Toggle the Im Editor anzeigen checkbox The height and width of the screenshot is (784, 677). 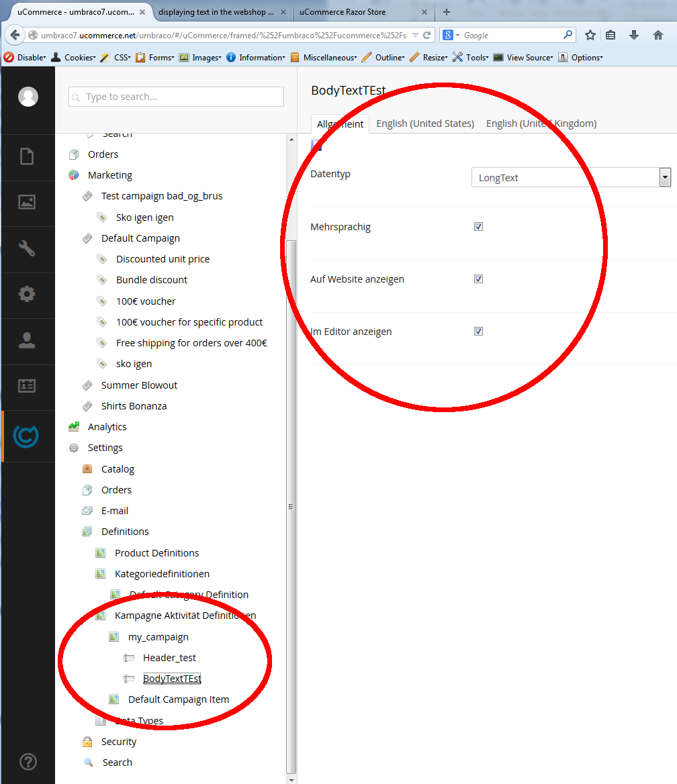(x=478, y=331)
